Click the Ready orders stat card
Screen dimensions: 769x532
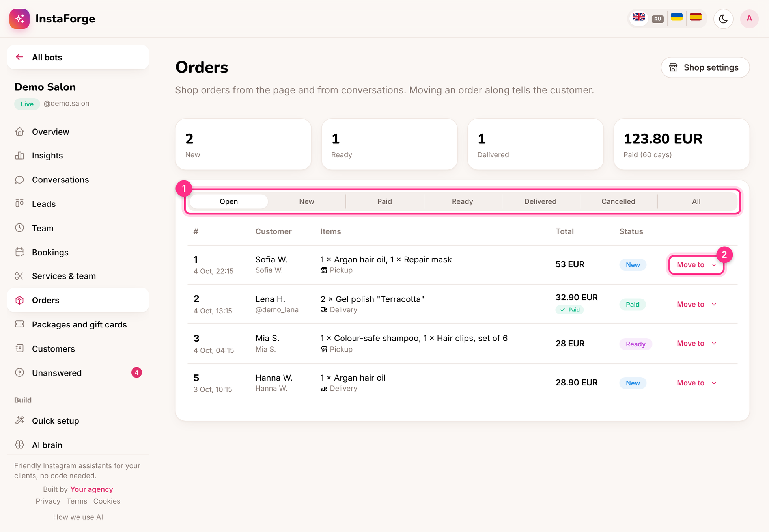pyautogui.click(x=389, y=144)
